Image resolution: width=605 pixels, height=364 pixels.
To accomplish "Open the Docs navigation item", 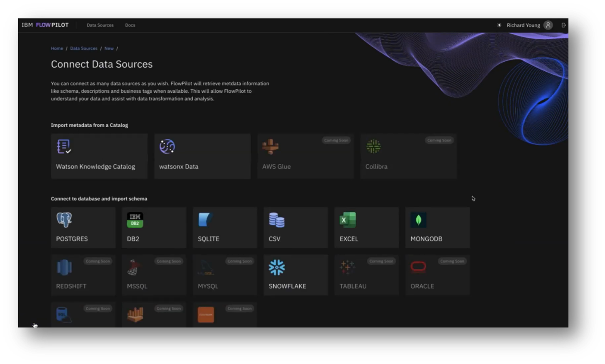I will pyautogui.click(x=130, y=25).
